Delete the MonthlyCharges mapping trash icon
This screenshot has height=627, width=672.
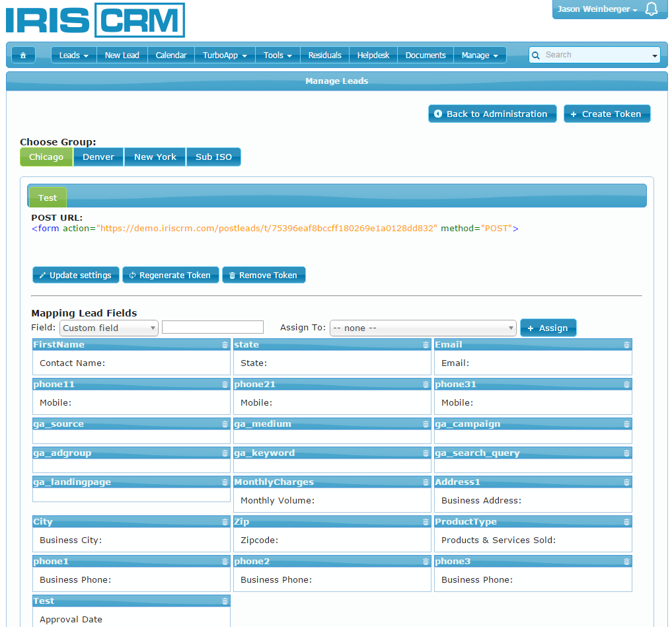coord(426,482)
